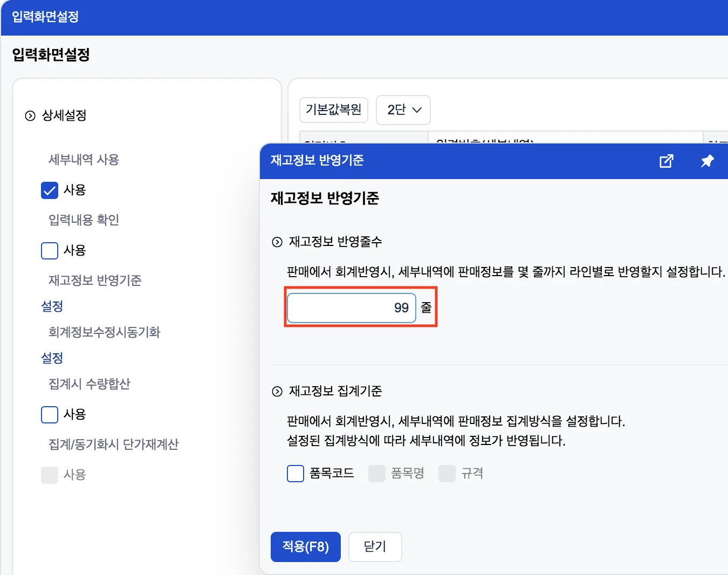Check 사용 under 입력내용 확인
Viewport: 728px width, 575px height.
point(50,251)
